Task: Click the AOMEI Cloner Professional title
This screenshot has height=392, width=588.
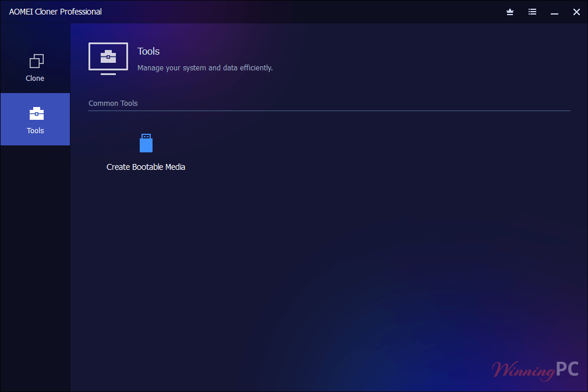Action: tap(55, 12)
